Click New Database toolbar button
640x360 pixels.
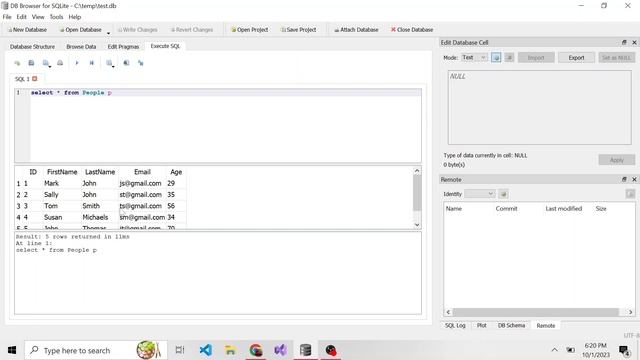27,30
